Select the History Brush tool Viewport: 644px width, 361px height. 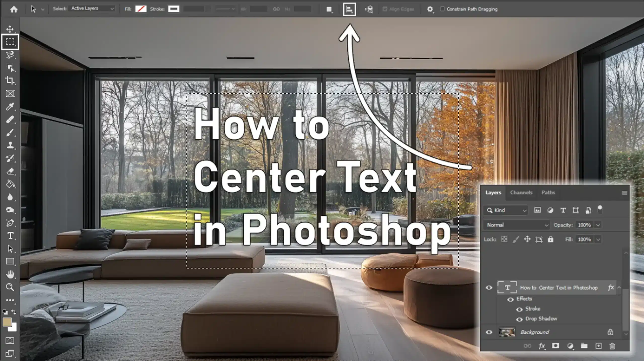click(x=10, y=158)
